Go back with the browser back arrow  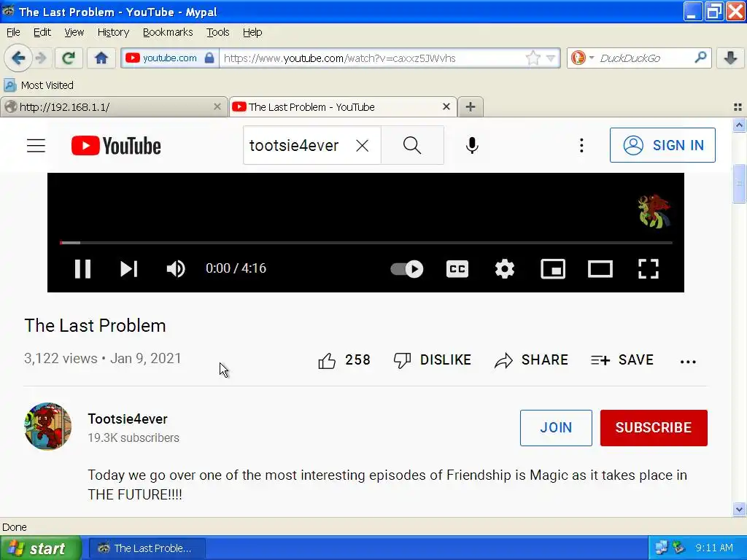tap(18, 58)
